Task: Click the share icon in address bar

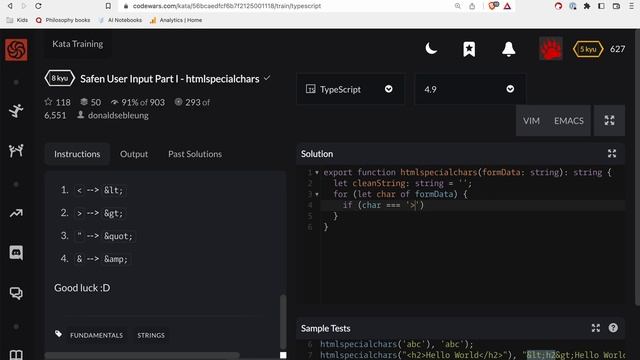Action: [472, 6]
